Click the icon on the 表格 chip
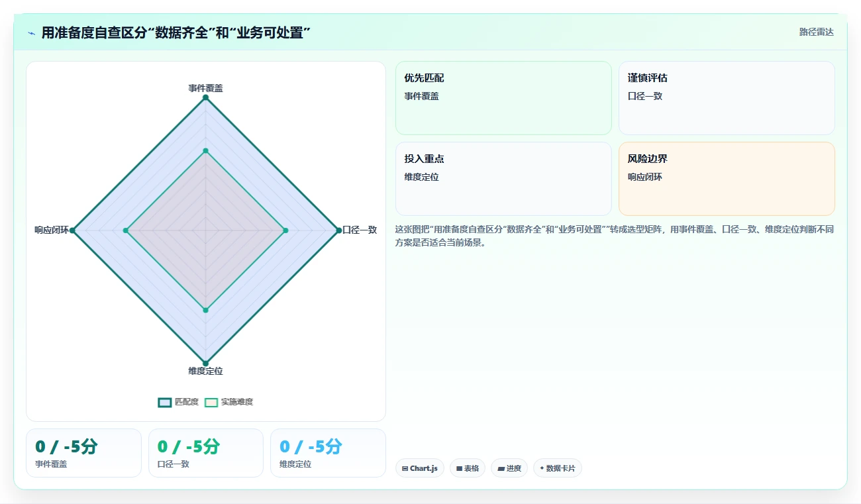The width and height of the screenshot is (861, 504). pyautogui.click(x=459, y=468)
